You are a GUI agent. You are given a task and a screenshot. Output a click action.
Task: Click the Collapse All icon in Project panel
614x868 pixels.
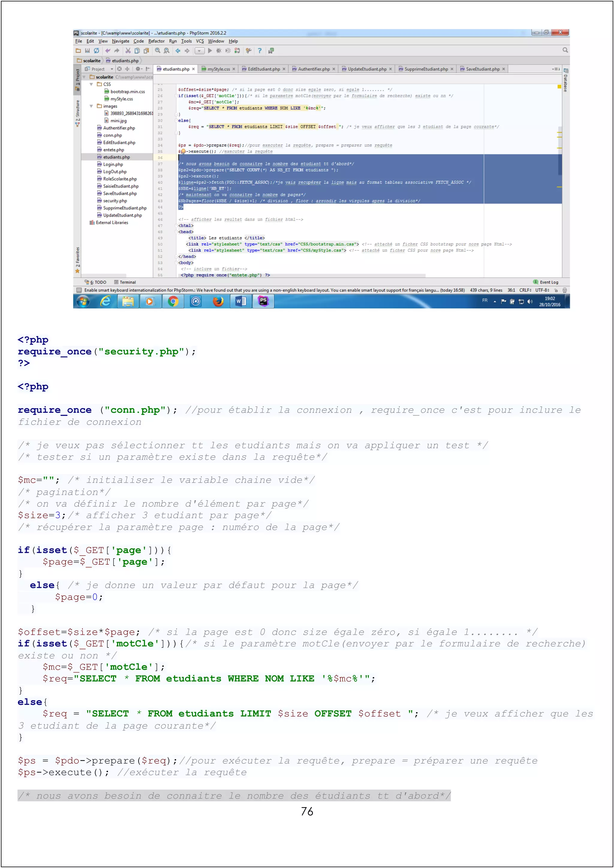(127, 69)
